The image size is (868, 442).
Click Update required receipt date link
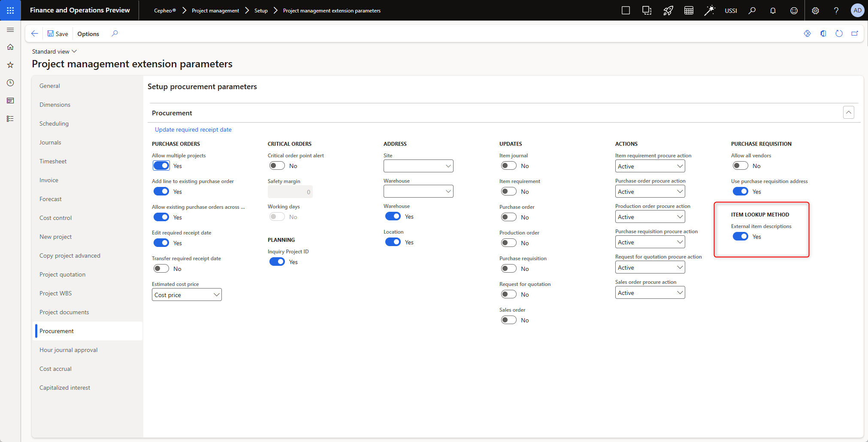193,129
